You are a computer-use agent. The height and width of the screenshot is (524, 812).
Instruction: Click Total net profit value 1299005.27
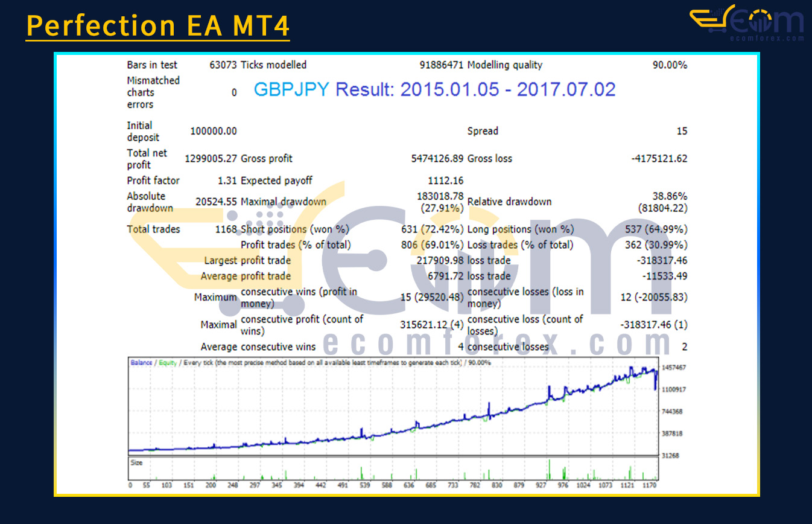click(211, 159)
